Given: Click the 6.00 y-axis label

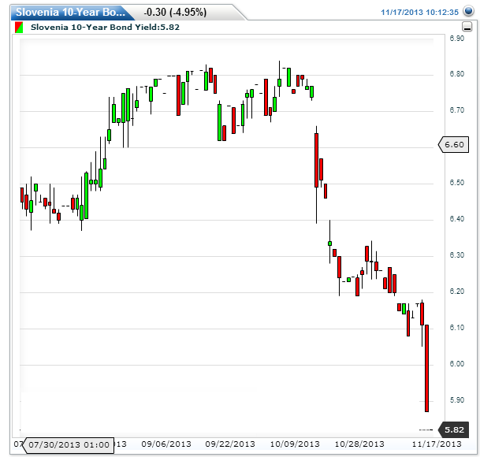Looking at the screenshot, I should coord(457,364).
